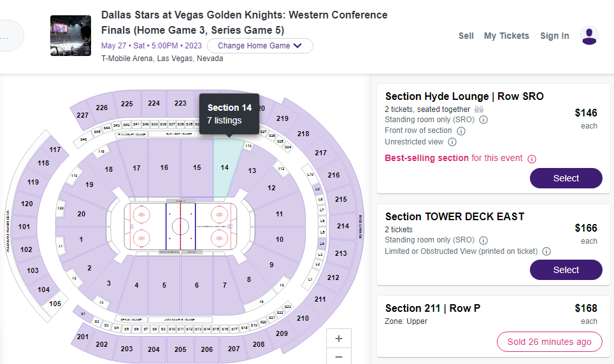Select section 5 on the seating map
Screen dimensions: 614x364
tap(164, 285)
